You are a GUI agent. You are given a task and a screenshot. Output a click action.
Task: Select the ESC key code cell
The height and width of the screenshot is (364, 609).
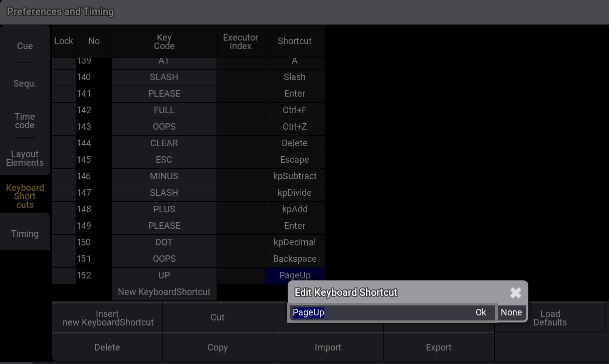coord(164,160)
